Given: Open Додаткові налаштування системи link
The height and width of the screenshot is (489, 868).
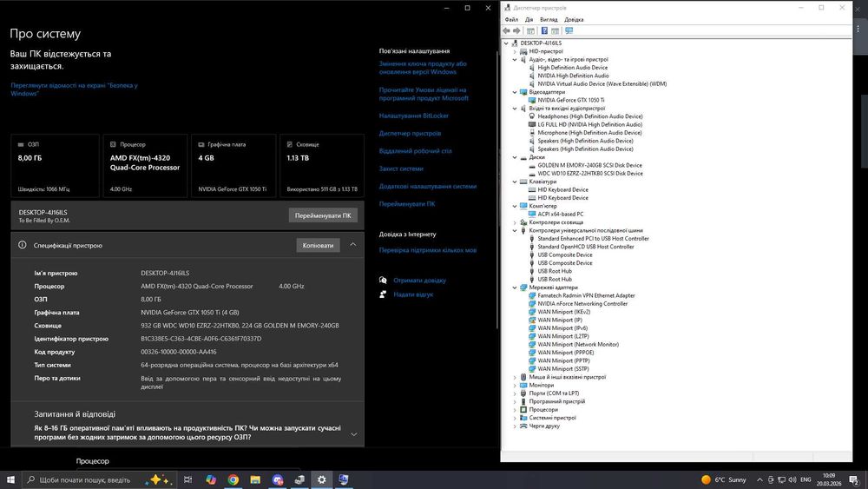Looking at the screenshot, I should point(427,187).
